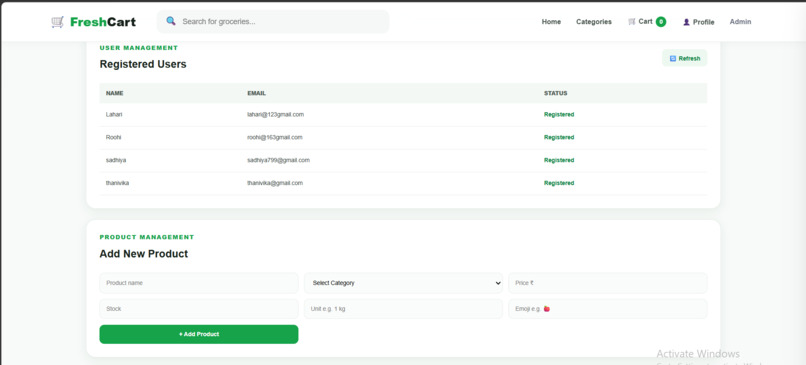The image size is (806, 365).
Task: Focus the Search for groceries field
Action: pyautogui.click(x=273, y=22)
